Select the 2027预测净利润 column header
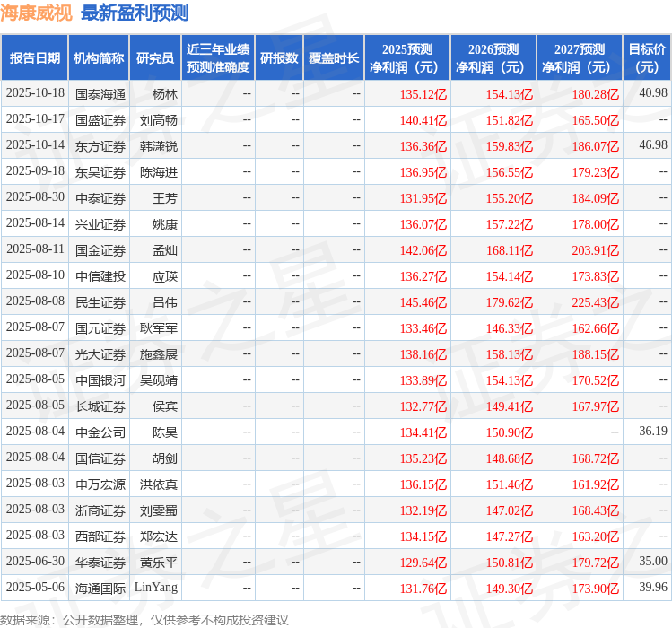This screenshot has height=628, width=672. tap(580, 58)
